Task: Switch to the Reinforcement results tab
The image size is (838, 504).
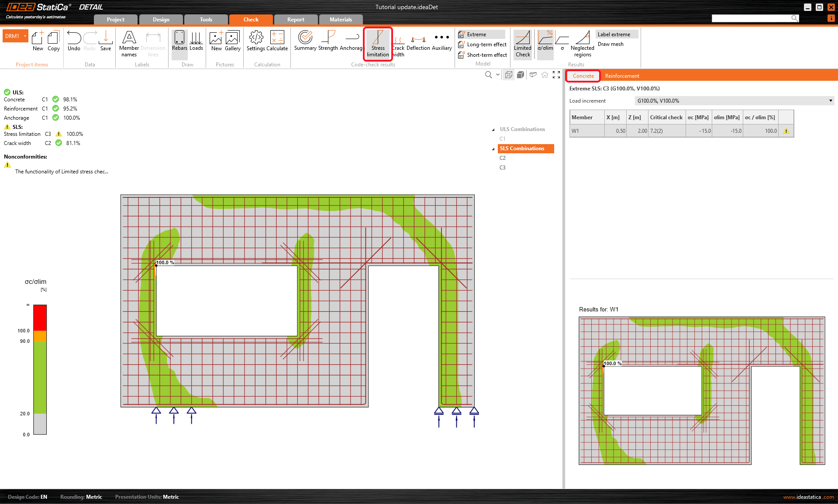Action: coord(622,76)
